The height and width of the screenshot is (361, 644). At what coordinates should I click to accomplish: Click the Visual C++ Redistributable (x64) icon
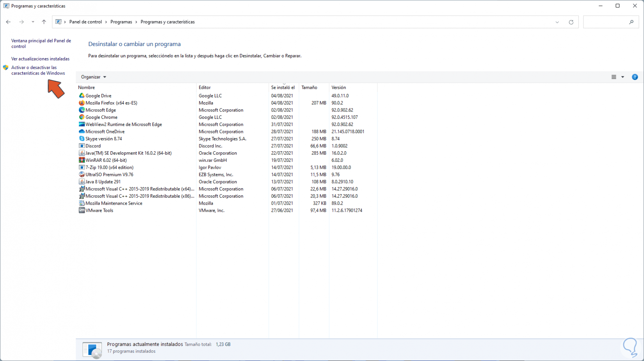(x=82, y=189)
